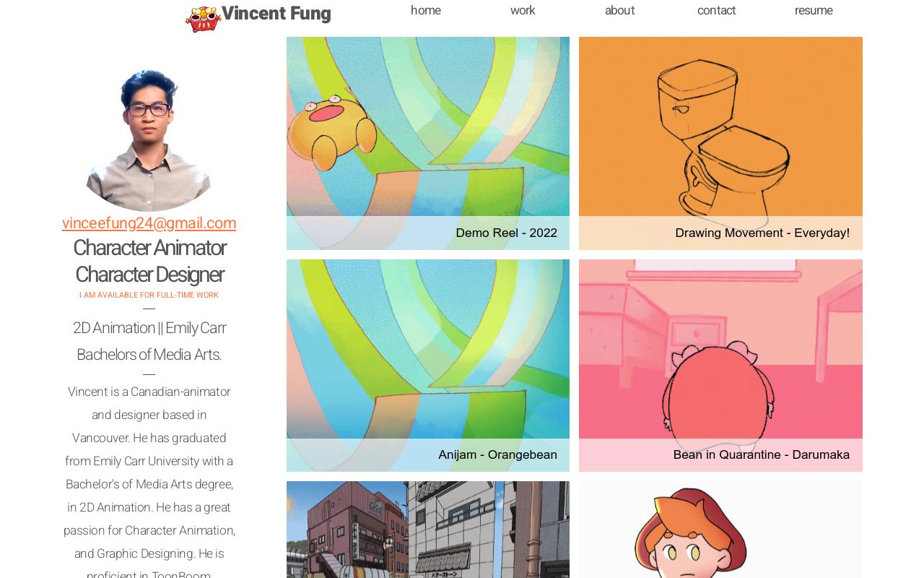Open the Vincent Fung site title

coord(276,14)
